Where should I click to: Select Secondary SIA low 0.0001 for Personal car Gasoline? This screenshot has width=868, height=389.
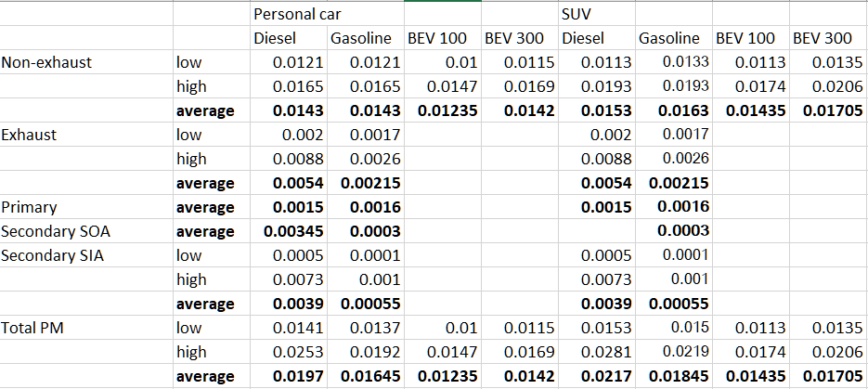[375, 255]
